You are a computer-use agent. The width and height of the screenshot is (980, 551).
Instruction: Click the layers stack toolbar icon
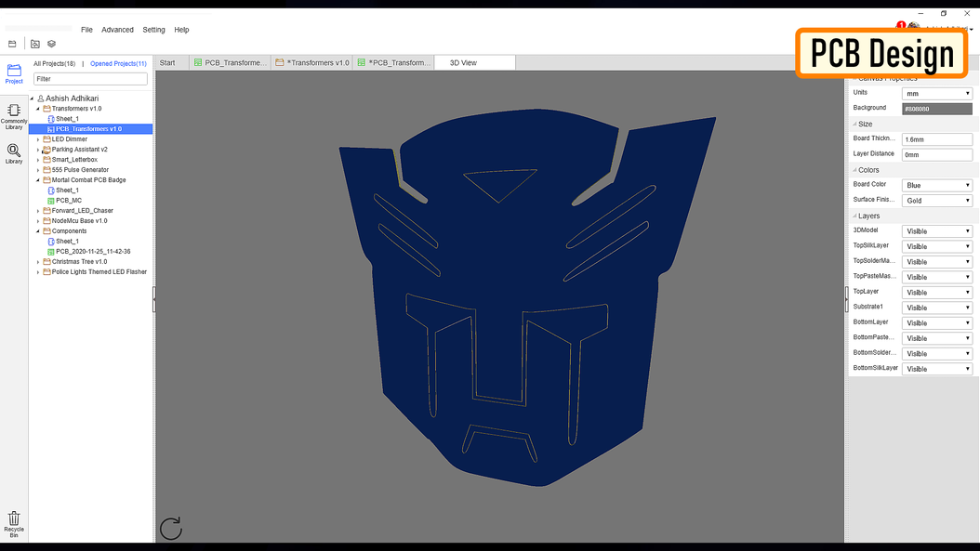(52, 44)
